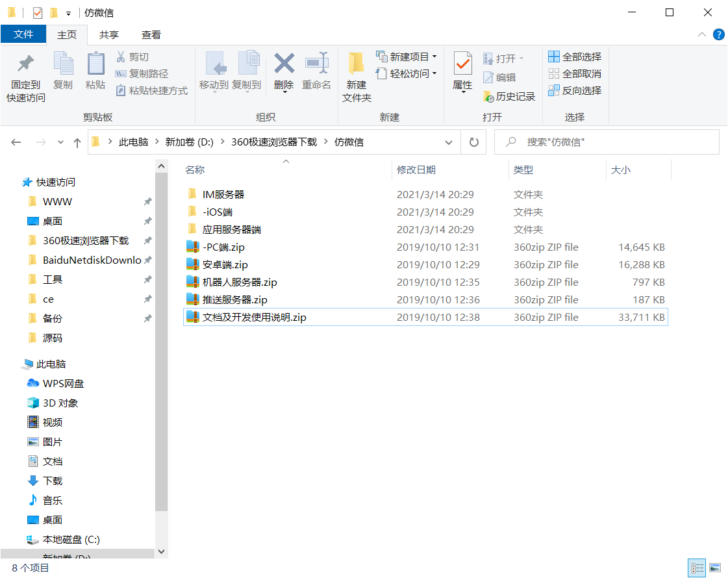Click the sidebar scroll up arrow

(161, 166)
